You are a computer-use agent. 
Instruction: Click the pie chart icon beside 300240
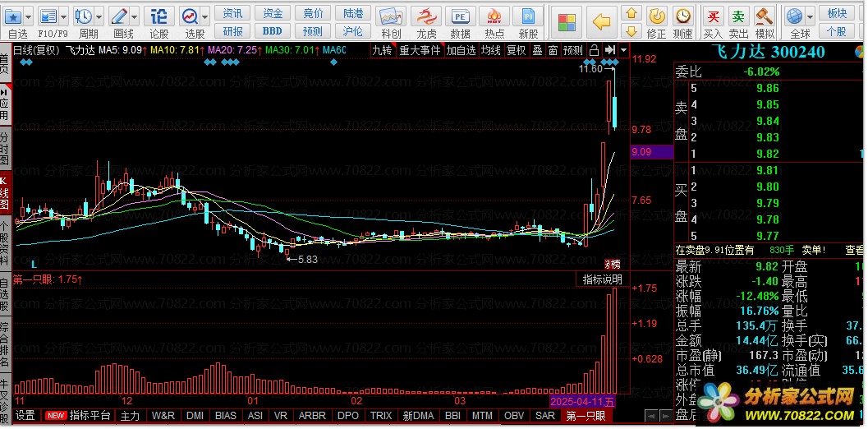pos(861,52)
